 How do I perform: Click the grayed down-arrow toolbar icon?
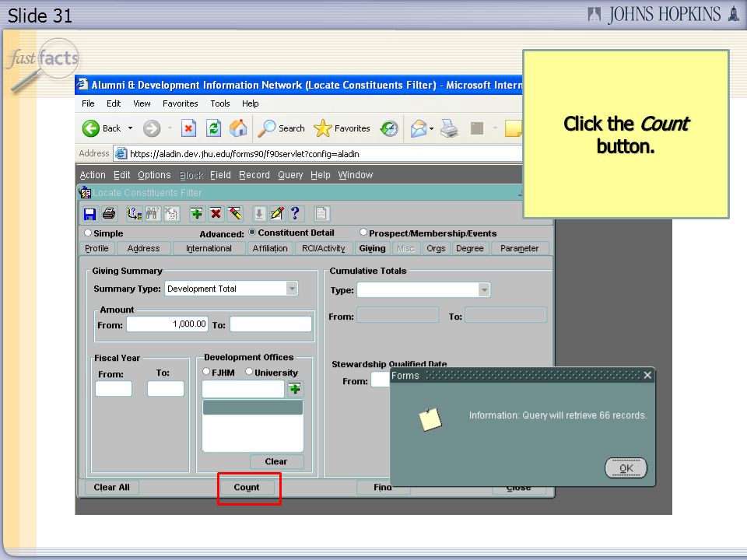coord(259,214)
